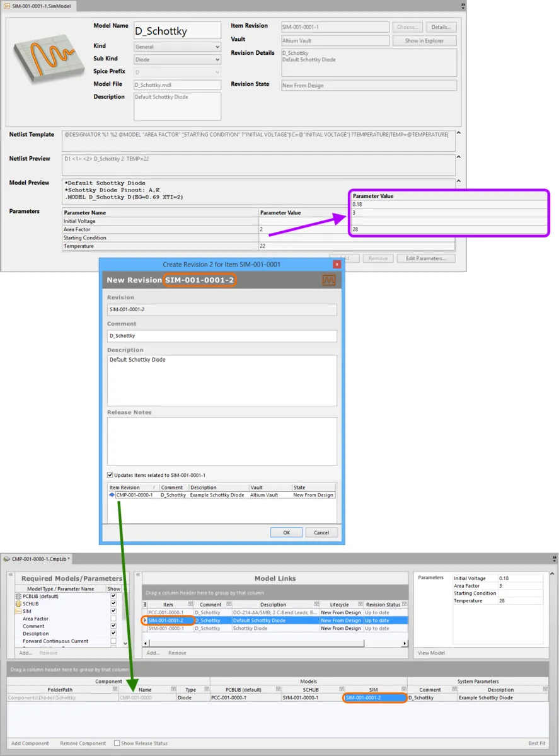Image resolution: width=559 pixels, height=756 pixels.
Task: Collapse the Netlist Preview section
Action: 458,156
